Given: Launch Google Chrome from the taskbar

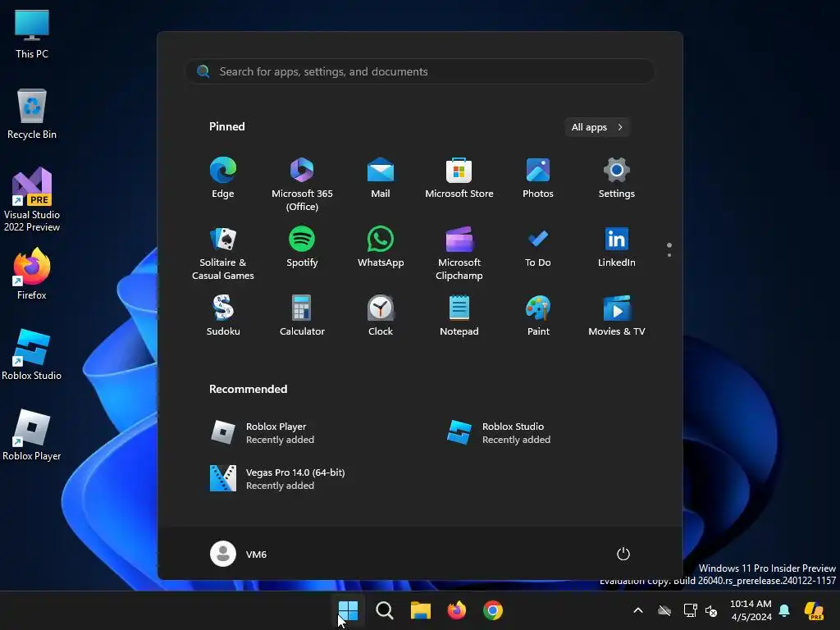Looking at the screenshot, I should [493, 610].
